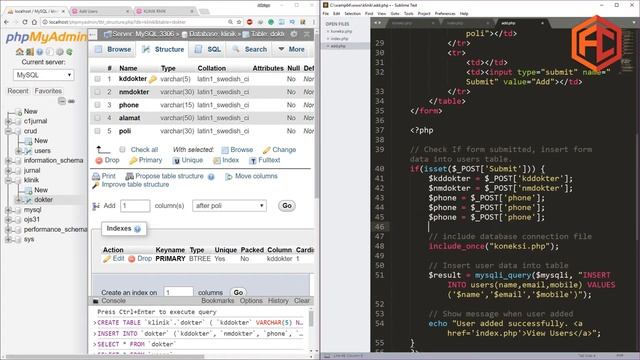Bookmark this page with the star icon
Screen dimensions: 640x360
[x=239, y=22]
